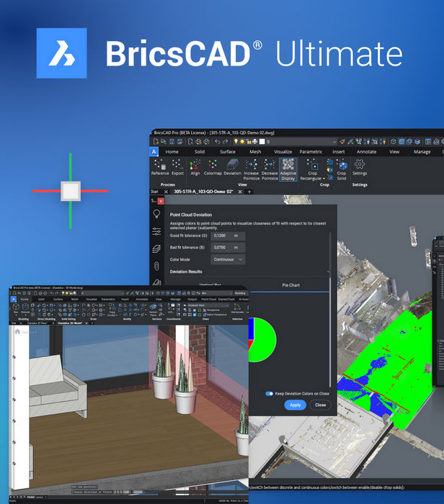Select the Pie Chart tab
444x504 pixels.
pos(290,285)
